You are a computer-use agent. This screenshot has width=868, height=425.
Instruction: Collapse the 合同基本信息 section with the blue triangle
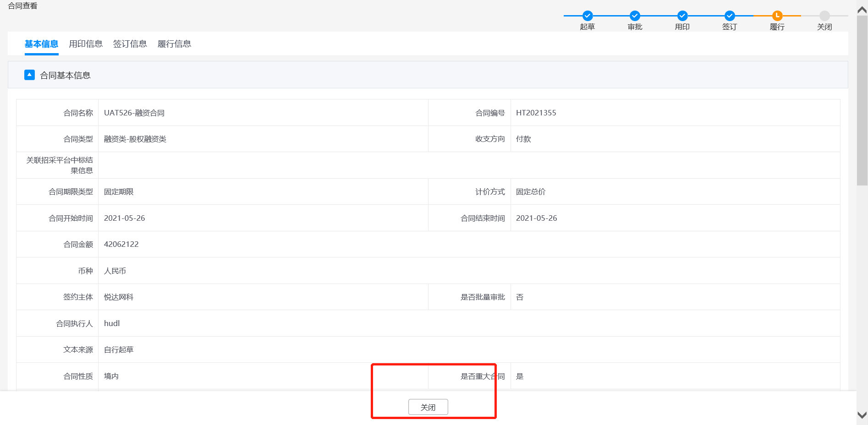[29, 75]
